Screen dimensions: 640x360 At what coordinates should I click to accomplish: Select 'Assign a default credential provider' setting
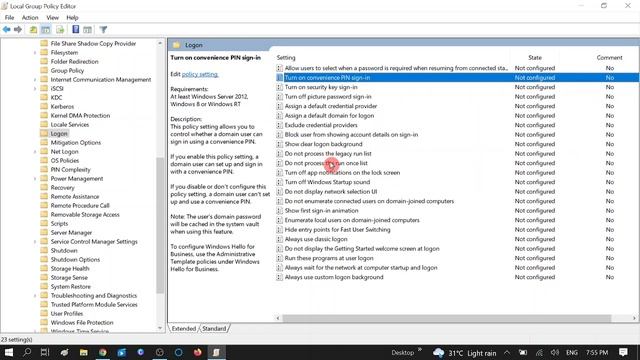click(331, 106)
